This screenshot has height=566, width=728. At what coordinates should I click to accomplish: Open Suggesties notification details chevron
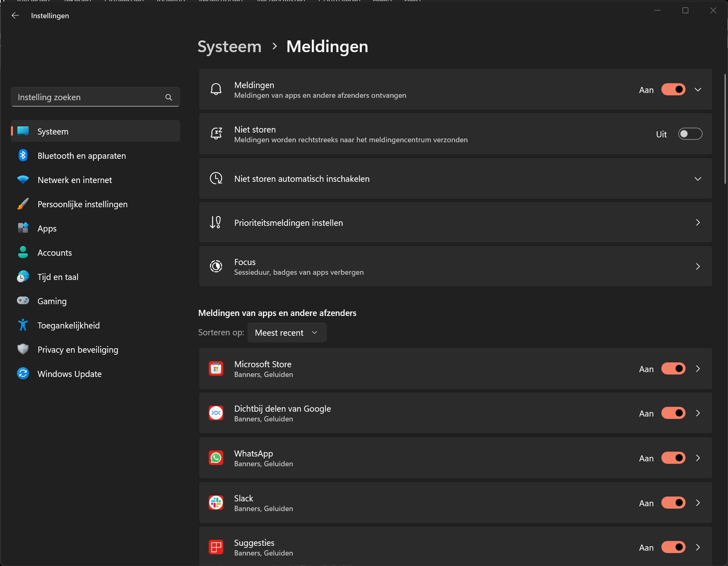(x=698, y=547)
